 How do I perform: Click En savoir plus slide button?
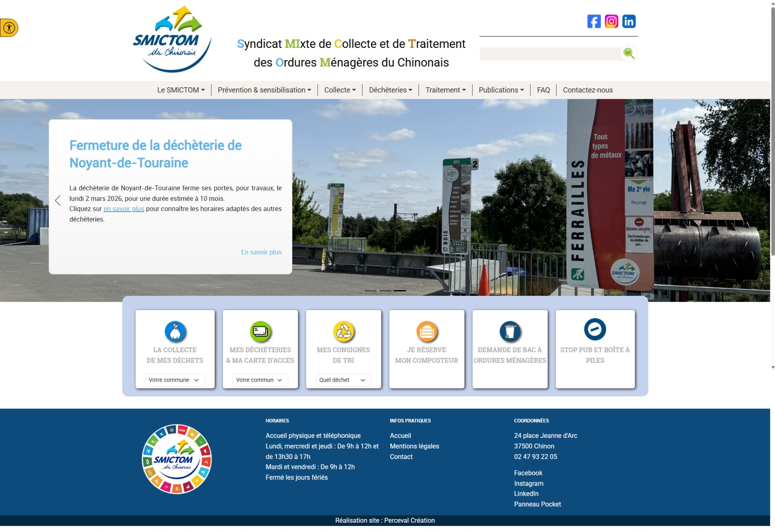[261, 252]
